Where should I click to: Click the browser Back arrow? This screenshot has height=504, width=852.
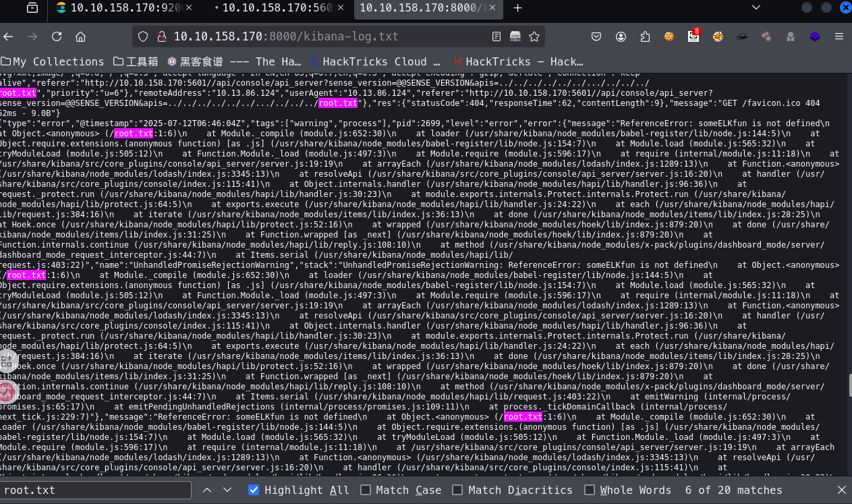[x=9, y=36]
